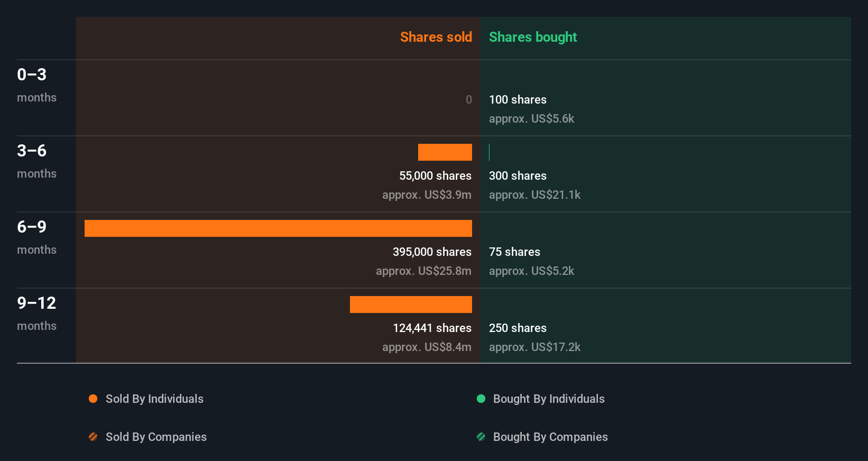Click the approx. US$3.9m sold amount
The height and width of the screenshot is (461, 868).
coord(427,195)
